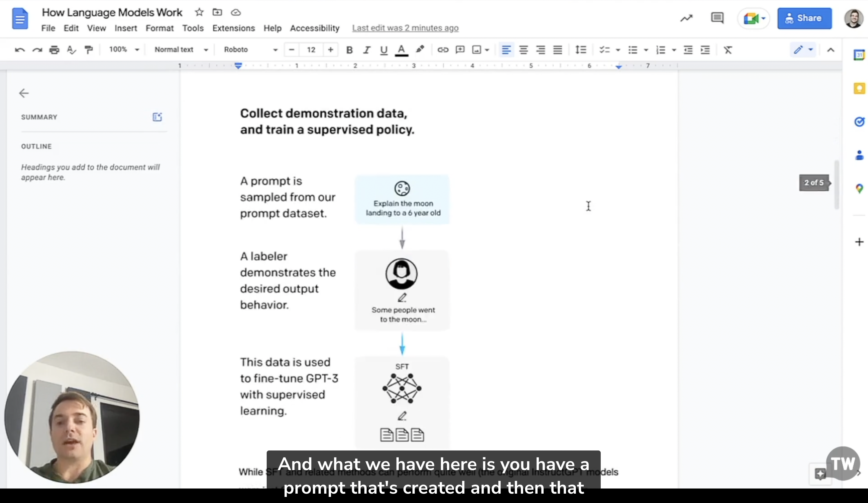Open the Format menu
The image size is (868, 503).
[x=159, y=28]
